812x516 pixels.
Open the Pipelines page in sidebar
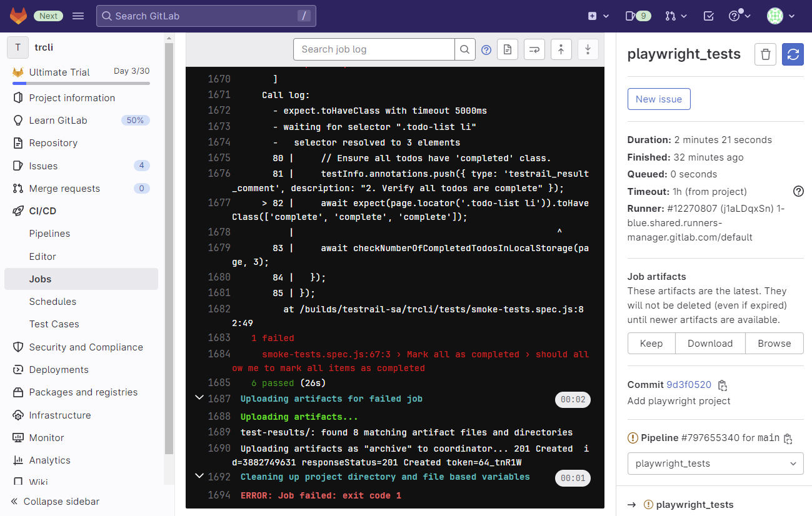49,234
